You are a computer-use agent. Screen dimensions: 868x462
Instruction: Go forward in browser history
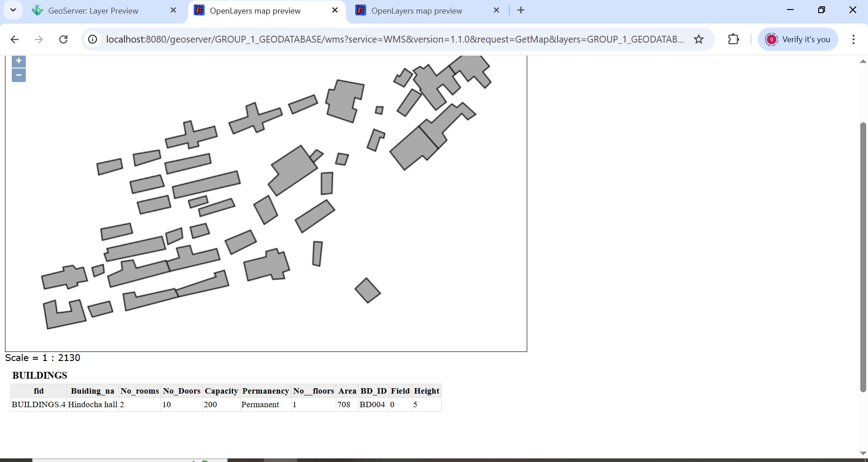click(39, 39)
